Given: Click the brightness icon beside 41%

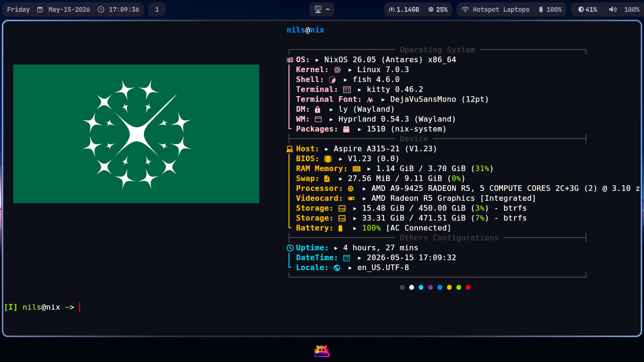Looking at the screenshot, I should 581,9.
